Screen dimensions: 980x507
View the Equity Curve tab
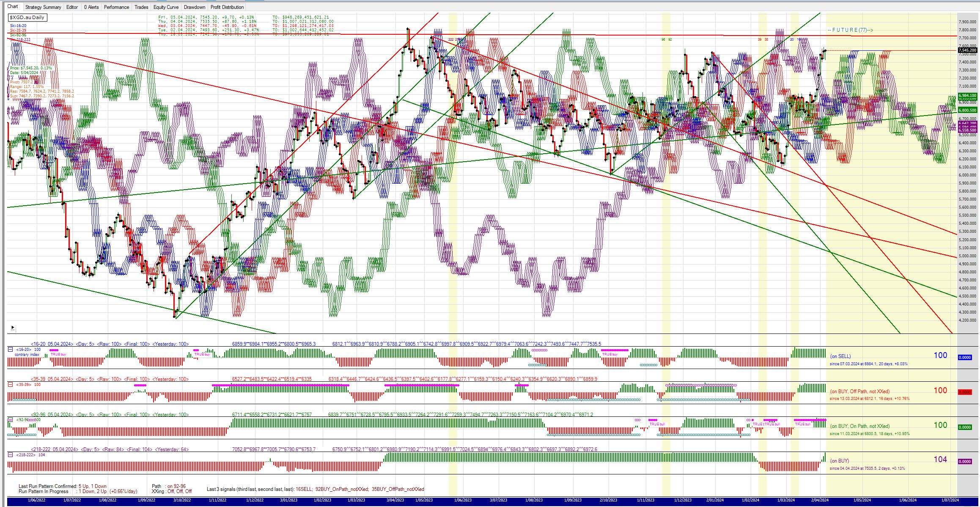[166, 7]
